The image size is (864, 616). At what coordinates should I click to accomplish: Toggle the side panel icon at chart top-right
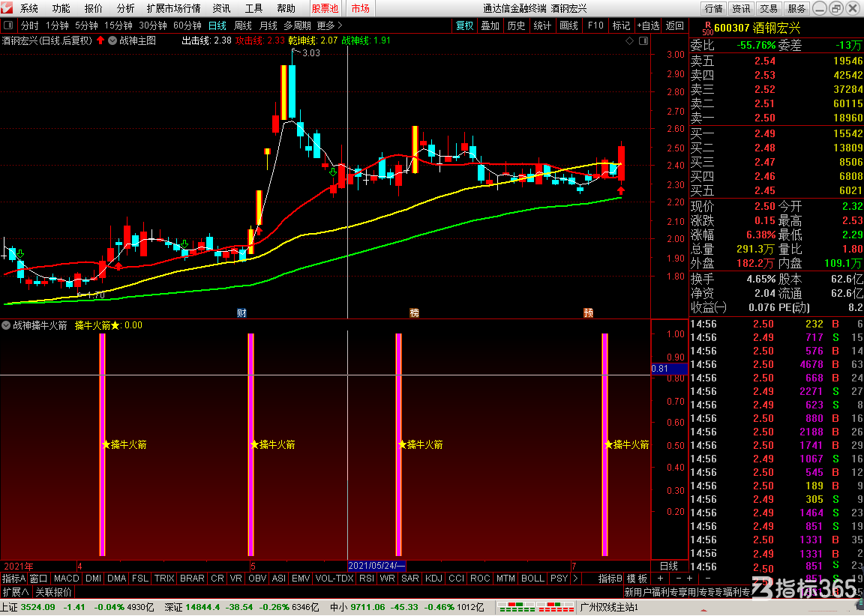coord(643,40)
